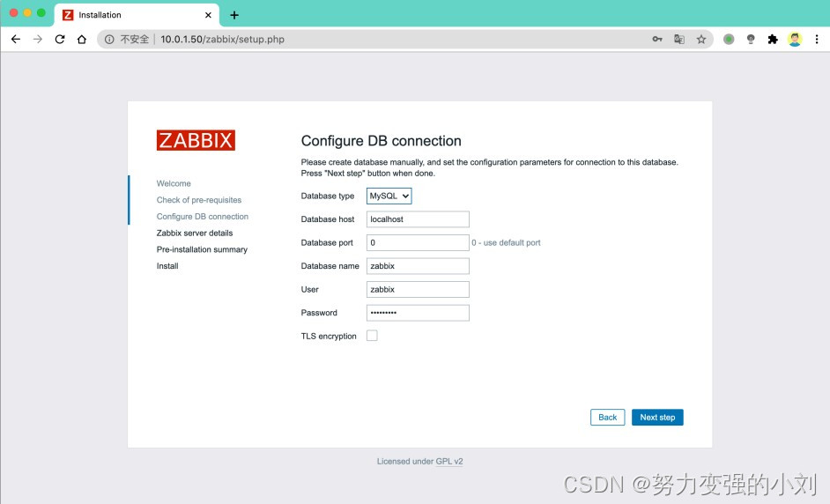830x504 pixels.
Task: Click the Configure DB connection heading
Action: [382, 141]
